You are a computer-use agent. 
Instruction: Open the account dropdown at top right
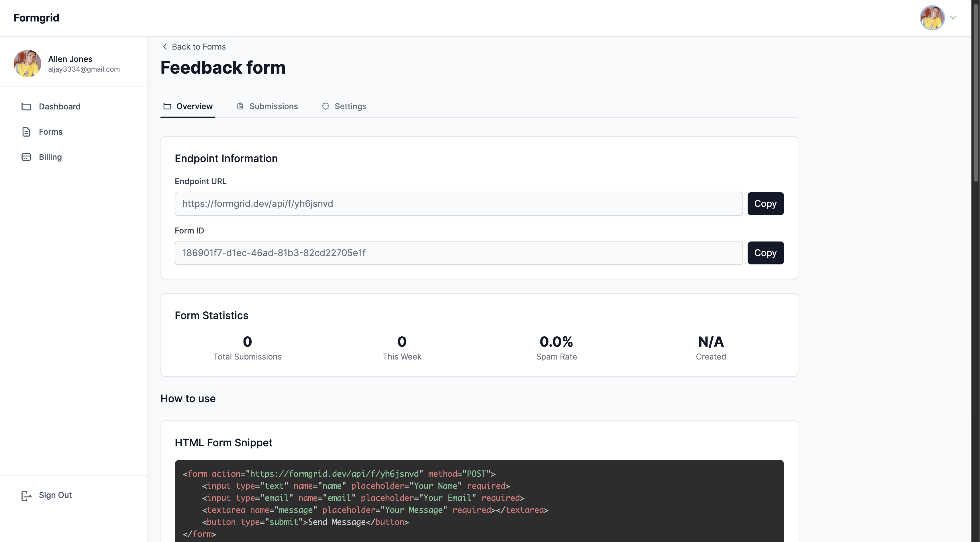click(x=953, y=18)
